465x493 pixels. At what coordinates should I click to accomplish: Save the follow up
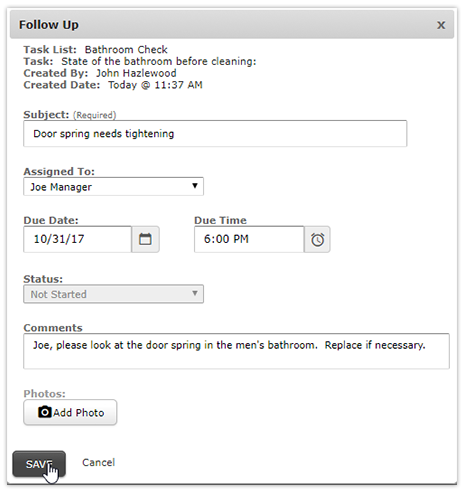coord(39,464)
